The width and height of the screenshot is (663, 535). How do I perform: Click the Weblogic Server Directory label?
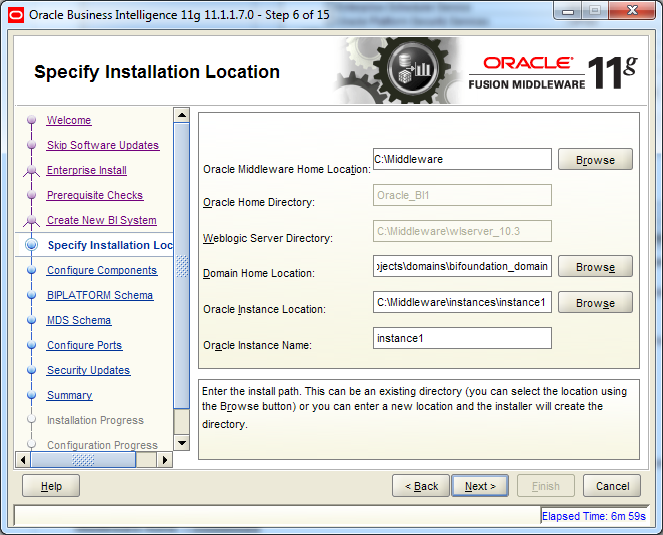pos(268,238)
